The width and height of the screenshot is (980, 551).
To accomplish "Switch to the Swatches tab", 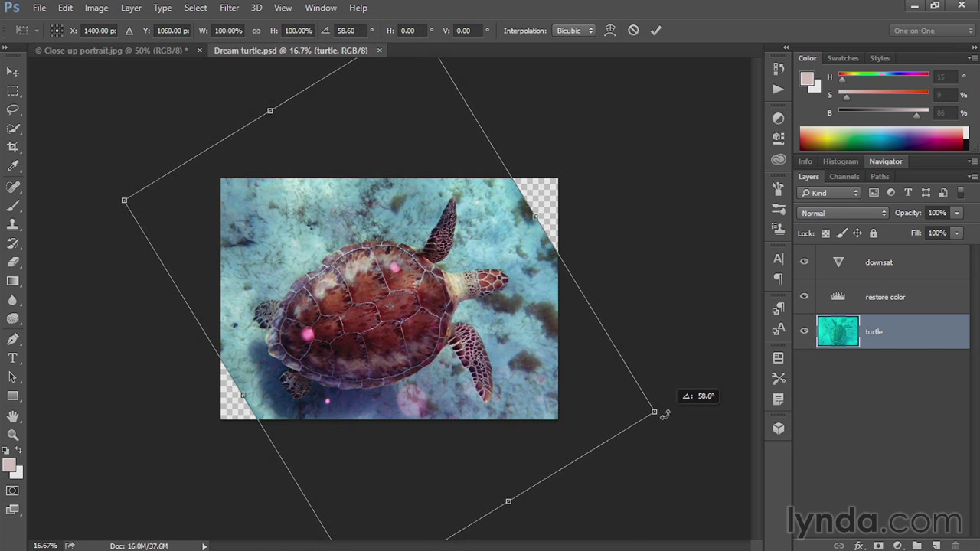I will point(842,58).
